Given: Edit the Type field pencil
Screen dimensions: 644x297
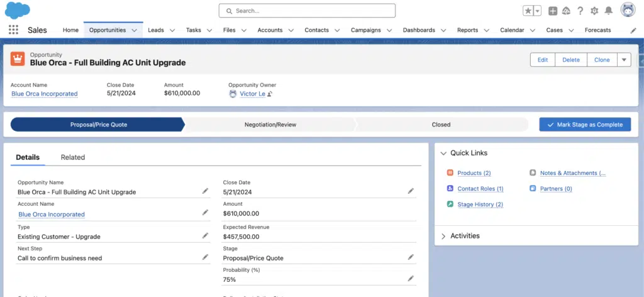Looking at the screenshot, I should (x=205, y=235).
